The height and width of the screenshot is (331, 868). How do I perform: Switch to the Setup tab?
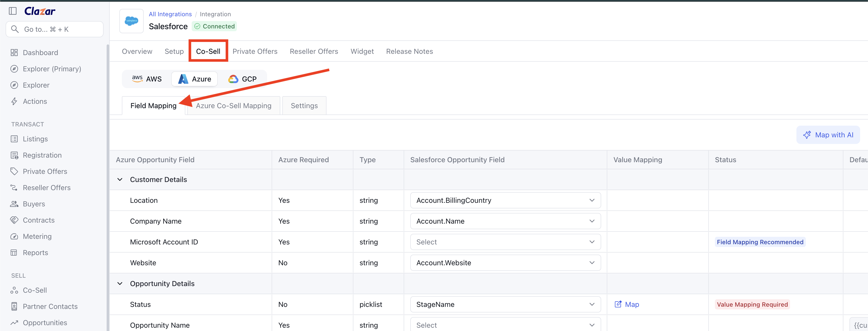(x=174, y=51)
